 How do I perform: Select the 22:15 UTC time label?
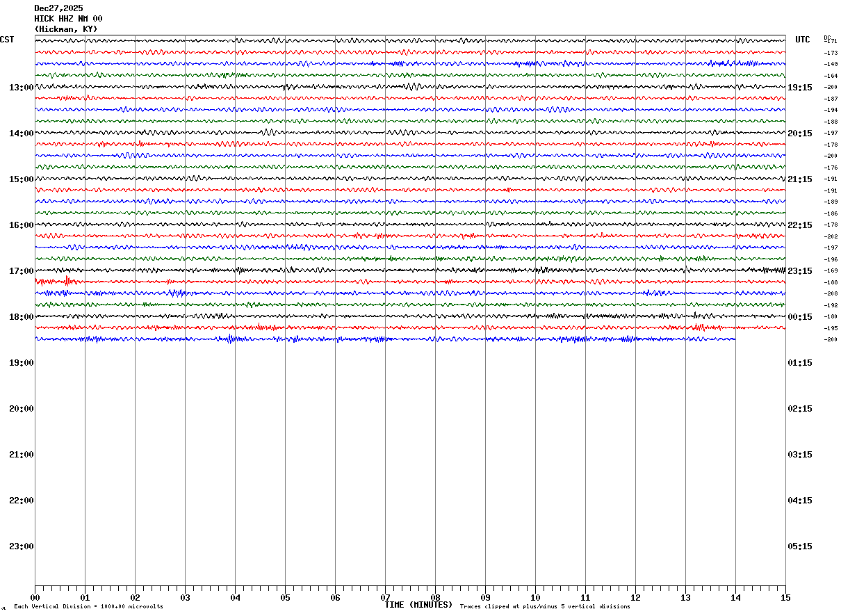point(800,225)
